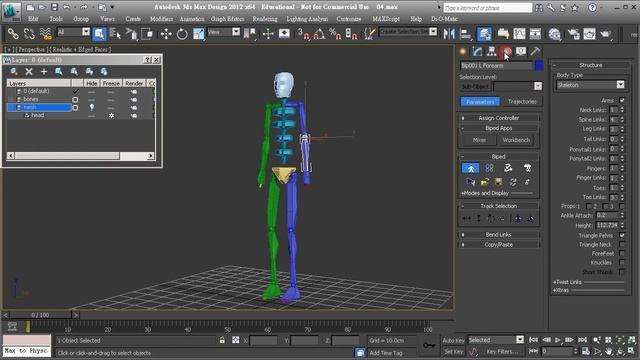Toggle freeze state of head object
Viewport: 640px width, 360px height.
pyautogui.click(x=111, y=116)
